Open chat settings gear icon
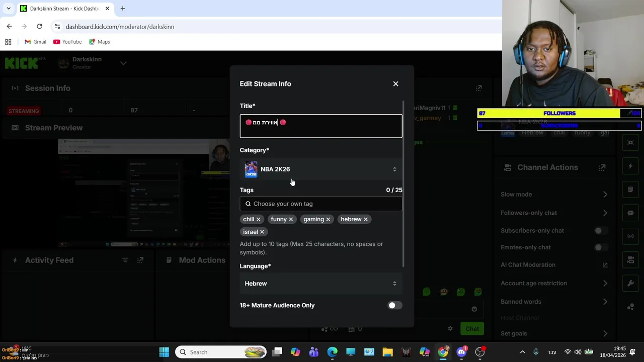 pos(450,329)
